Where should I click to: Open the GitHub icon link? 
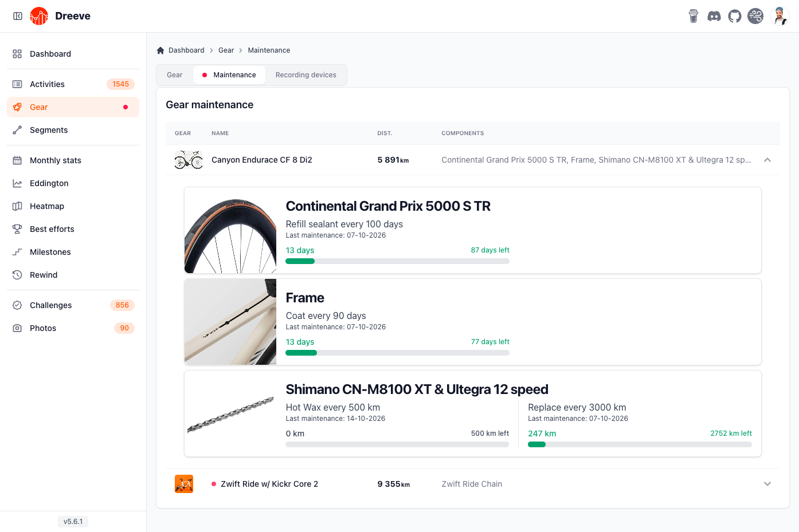click(735, 16)
